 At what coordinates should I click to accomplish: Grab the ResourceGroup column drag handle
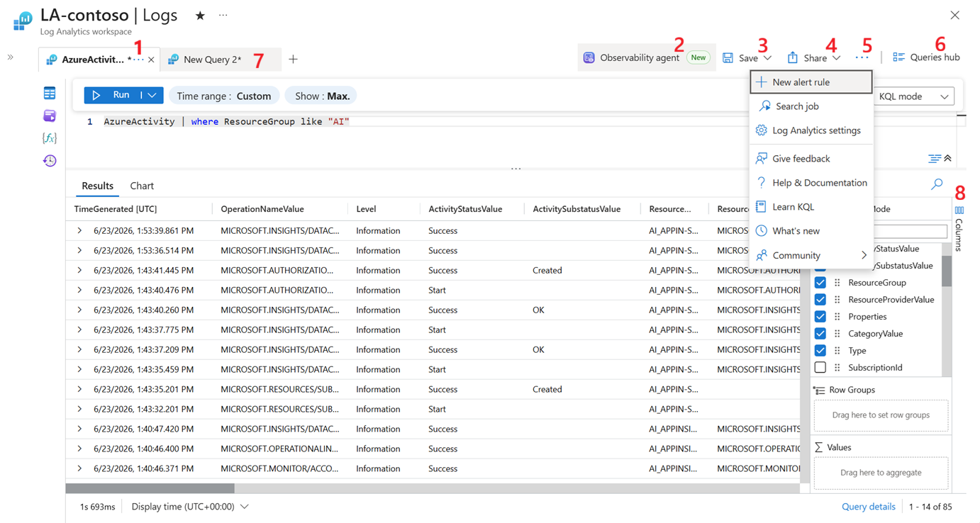[837, 283]
